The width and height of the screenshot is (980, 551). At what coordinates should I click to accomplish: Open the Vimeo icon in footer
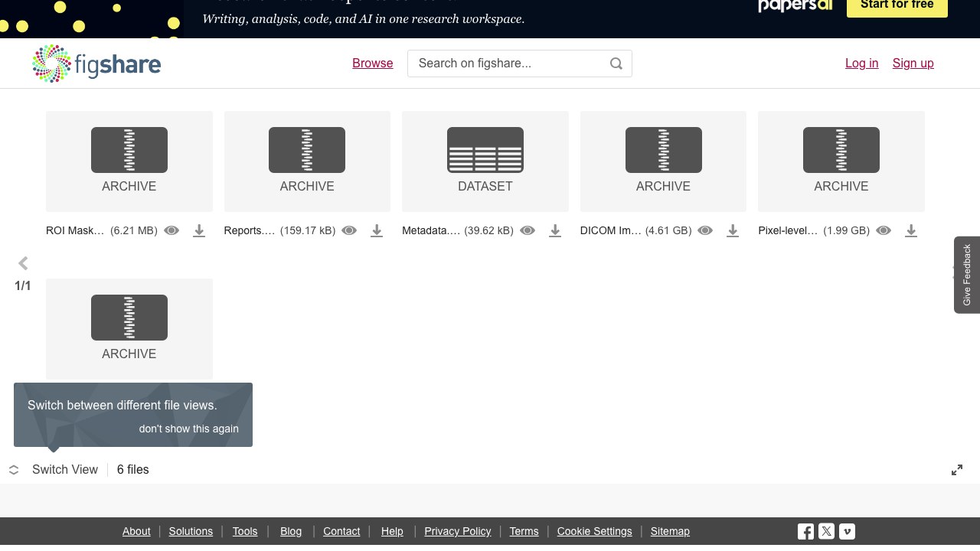tap(847, 531)
